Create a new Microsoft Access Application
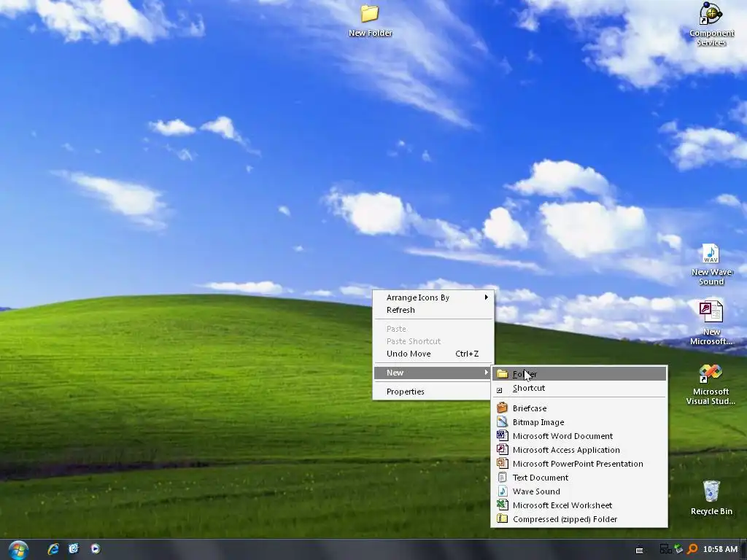The width and height of the screenshot is (747, 560). 579,450
